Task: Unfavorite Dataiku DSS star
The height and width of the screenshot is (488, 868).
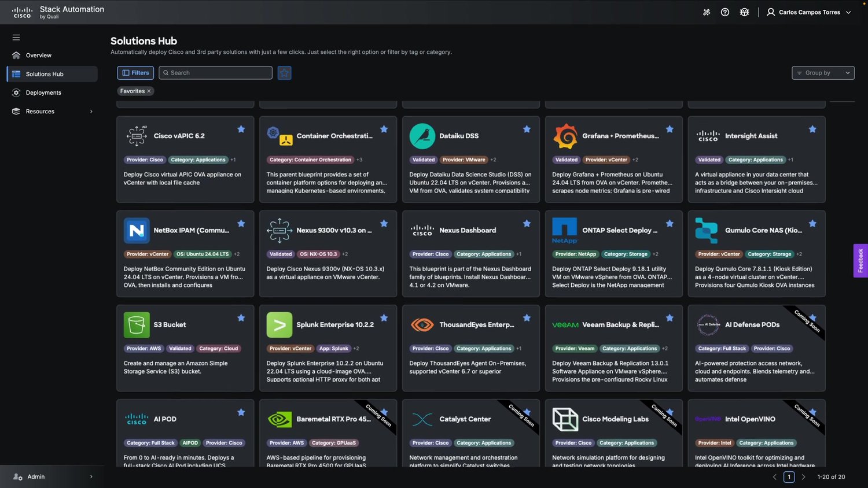Action: (527, 130)
